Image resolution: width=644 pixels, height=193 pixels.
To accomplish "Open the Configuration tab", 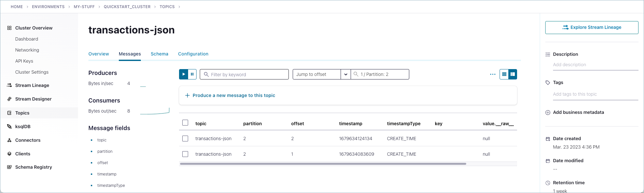I will click(193, 54).
